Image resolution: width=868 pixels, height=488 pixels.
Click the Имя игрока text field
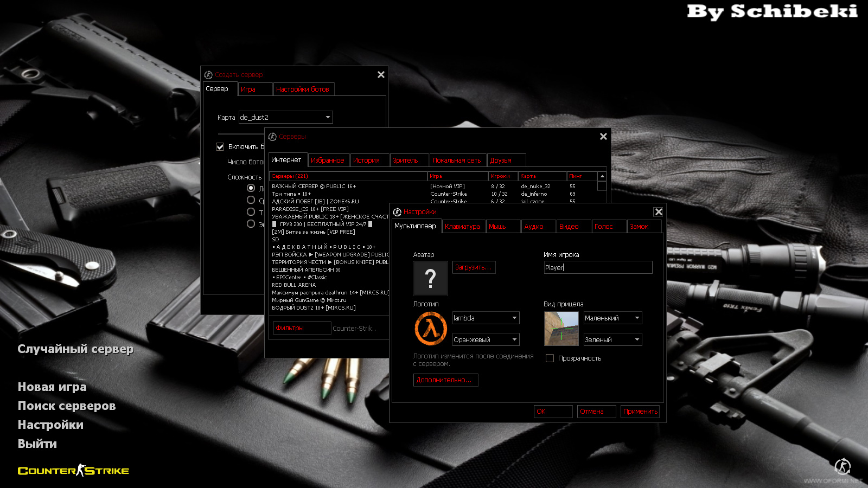point(597,267)
